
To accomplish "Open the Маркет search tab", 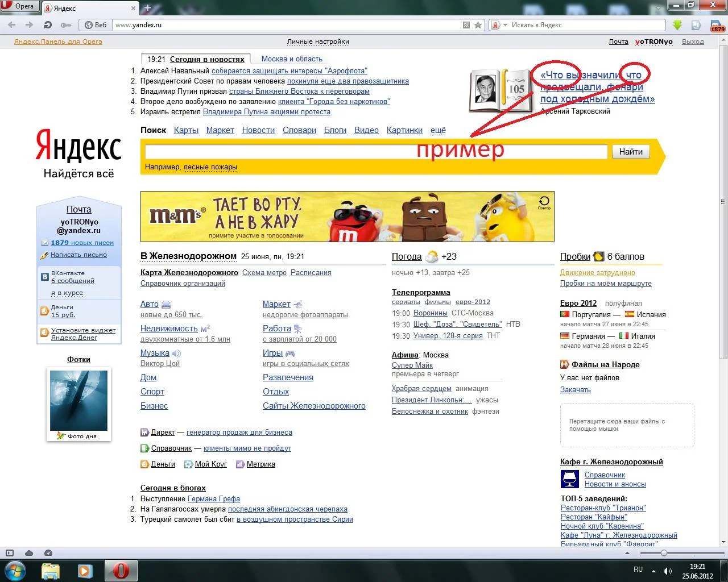I will click(x=220, y=130).
